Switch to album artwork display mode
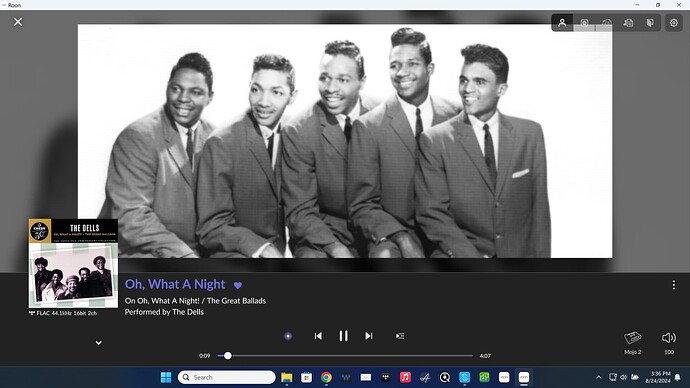 click(584, 23)
